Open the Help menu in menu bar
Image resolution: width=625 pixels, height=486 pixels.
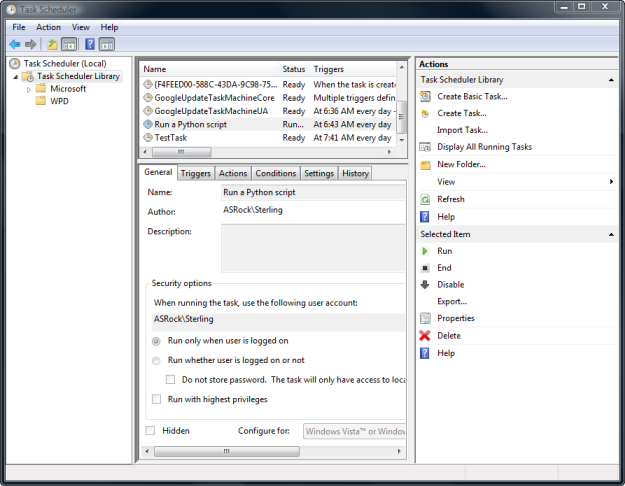pyautogui.click(x=109, y=27)
